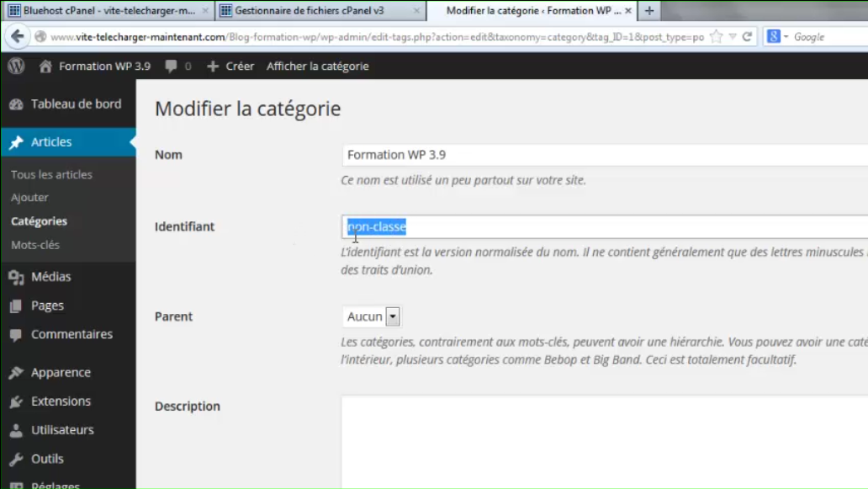Click the Identifiant field label
868x489 pixels.
tap(184, 226)
